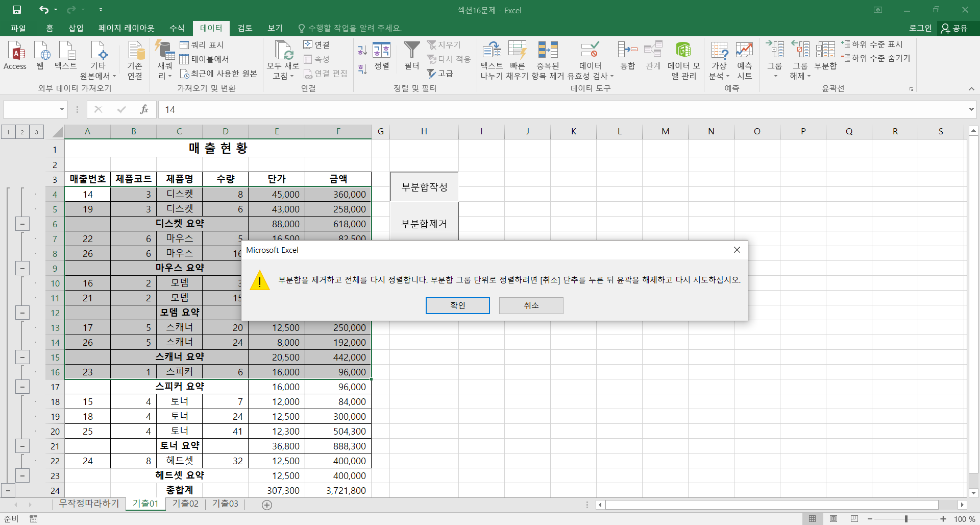Open the 기출02 sheet tab
This screenshot has width=980, height=525.
point(185,504)
